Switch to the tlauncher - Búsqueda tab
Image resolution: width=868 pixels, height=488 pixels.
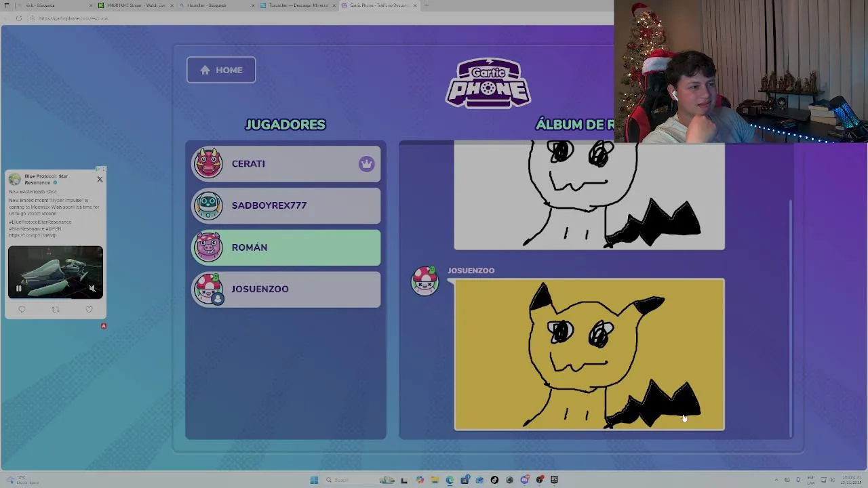pos(216,5)
